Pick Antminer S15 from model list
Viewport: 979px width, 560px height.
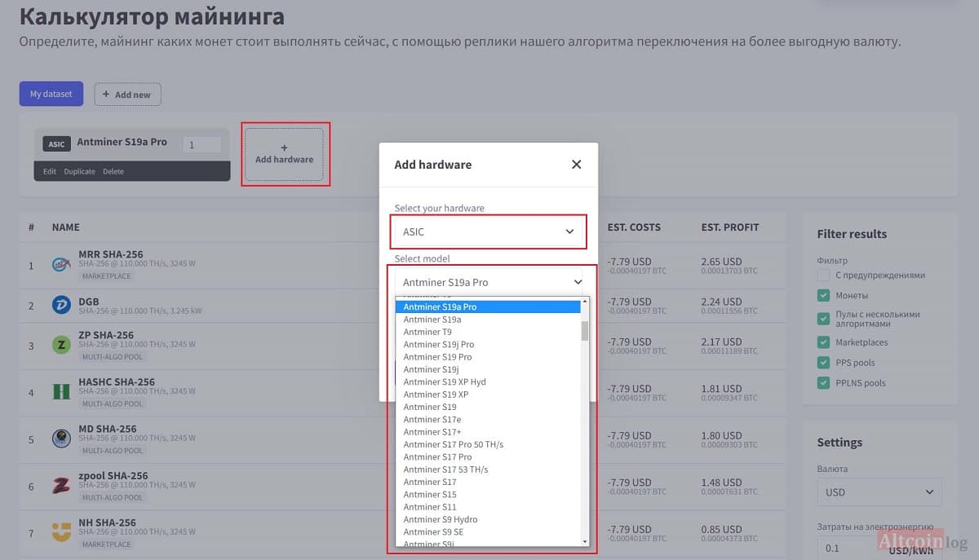[x=487, y=495]
